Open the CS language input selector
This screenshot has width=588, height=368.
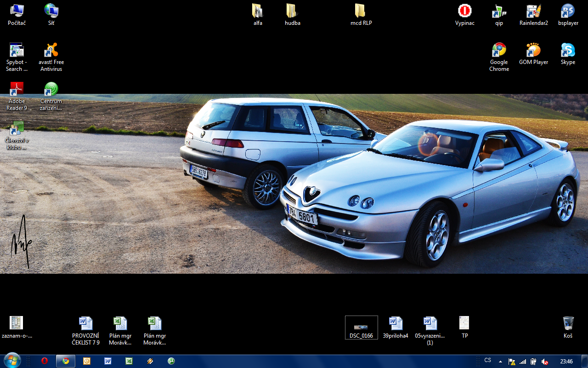click(487, 361)
